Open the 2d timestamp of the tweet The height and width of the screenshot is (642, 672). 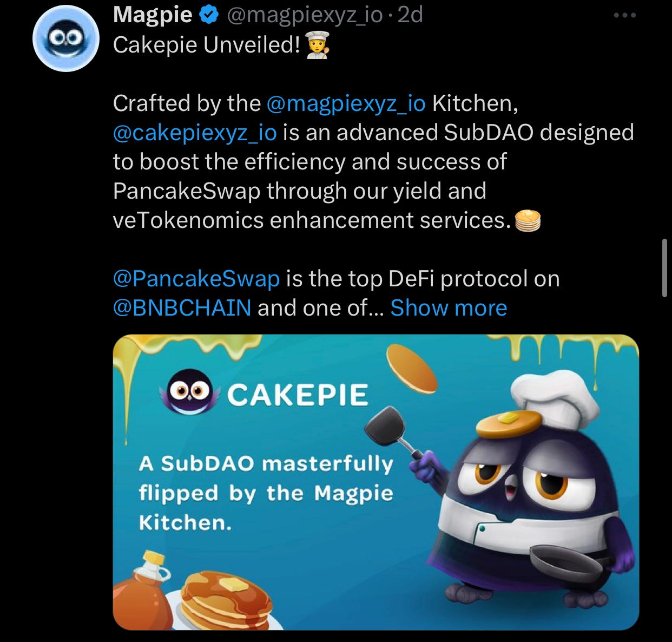410,15
